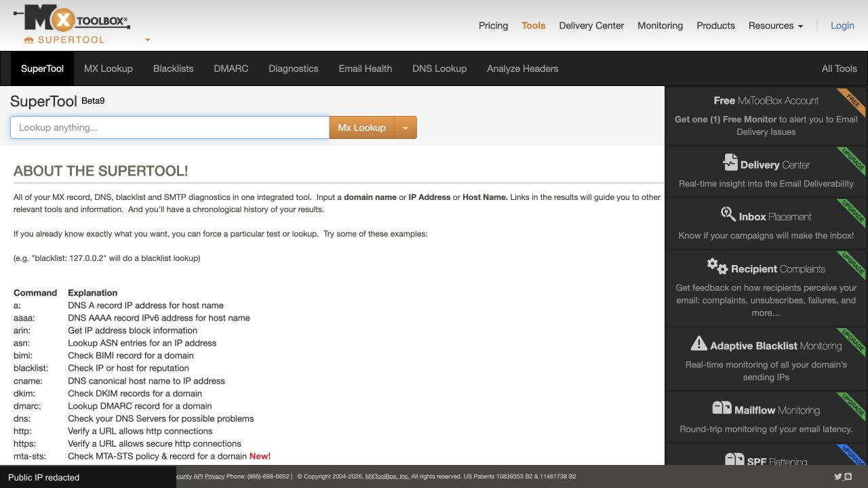
Task: Click the 'arin:' command
Action: click(22, 331)
